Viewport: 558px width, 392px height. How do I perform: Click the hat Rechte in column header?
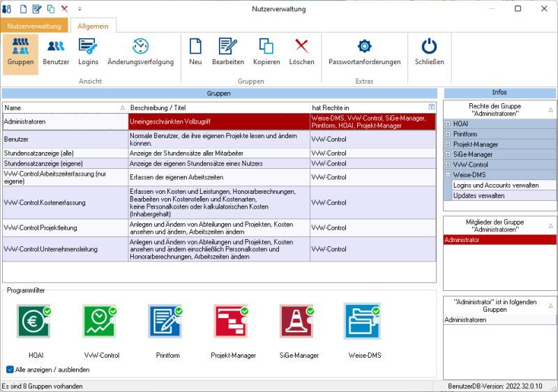pyautogui.click(x=372, y=107)
